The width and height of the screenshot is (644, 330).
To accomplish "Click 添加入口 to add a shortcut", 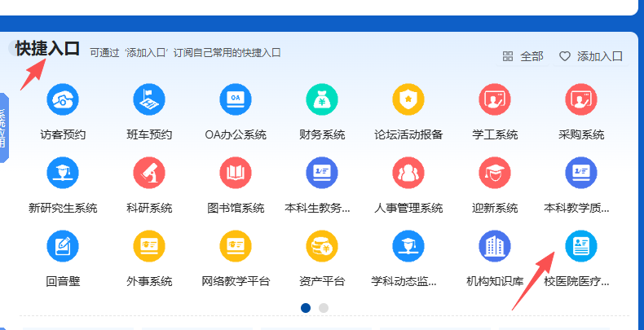I will (x=591, y=56).
